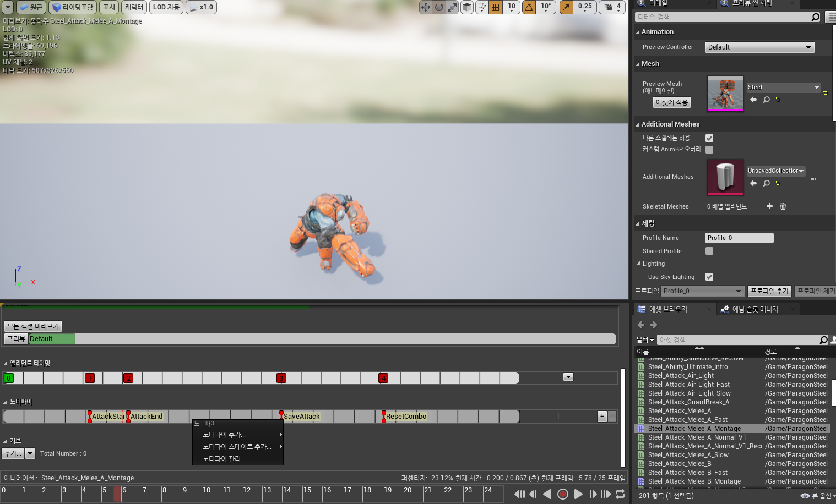
Task: Jump to timeline start button
Action: click(x=519, y=494)
